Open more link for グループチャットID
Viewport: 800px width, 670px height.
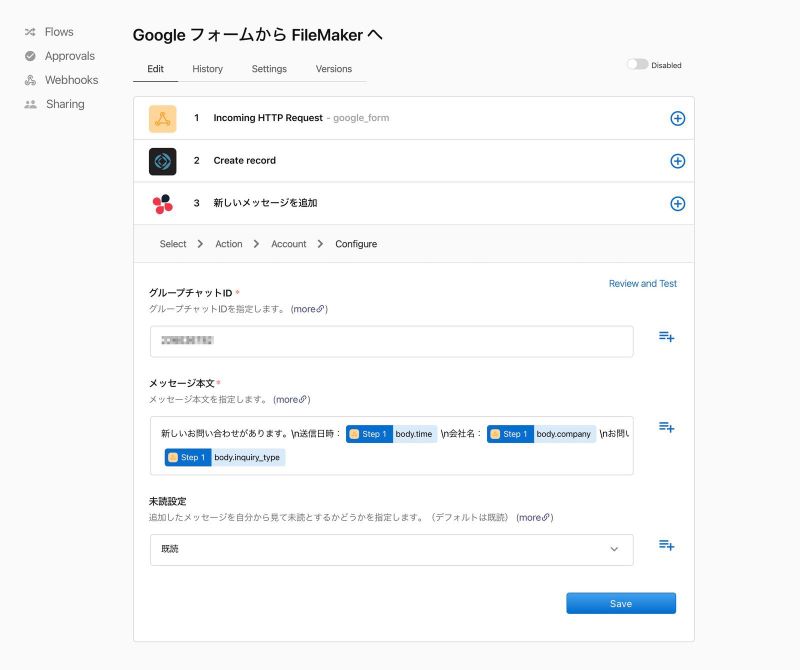point(309,309)
